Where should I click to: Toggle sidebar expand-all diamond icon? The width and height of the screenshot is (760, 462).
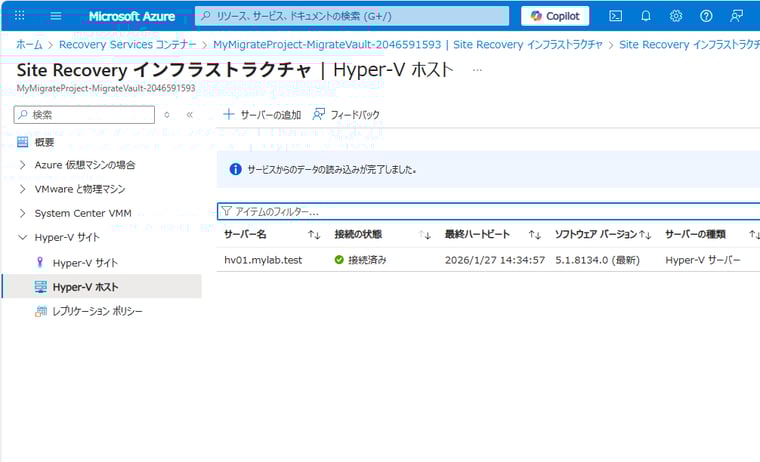[167, 115]
